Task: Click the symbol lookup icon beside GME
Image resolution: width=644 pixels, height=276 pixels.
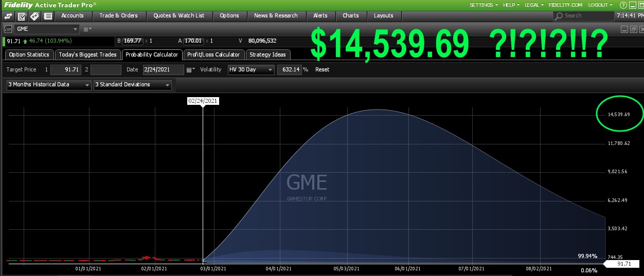Action: [8, 29]
